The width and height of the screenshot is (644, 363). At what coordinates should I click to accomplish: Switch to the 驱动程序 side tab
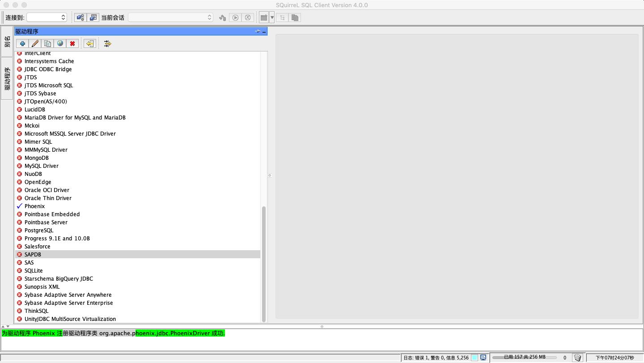(7, 79)
